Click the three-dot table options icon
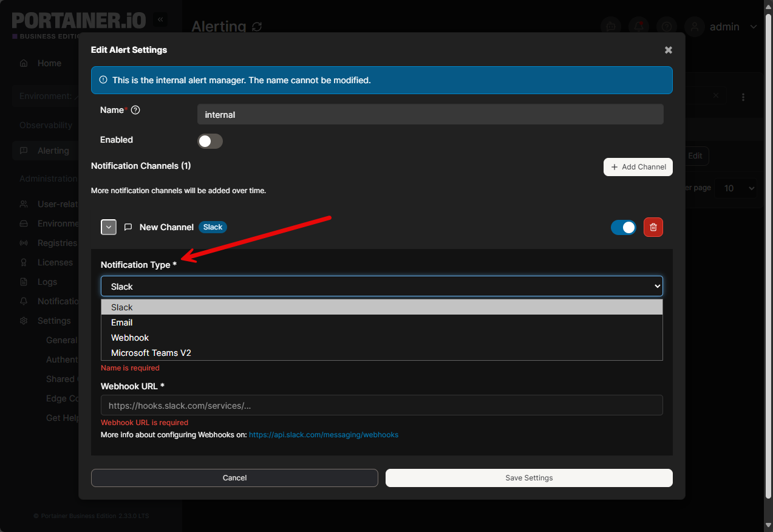The height and width of the screenshot is (532, 773). click(x=743, y=97)
